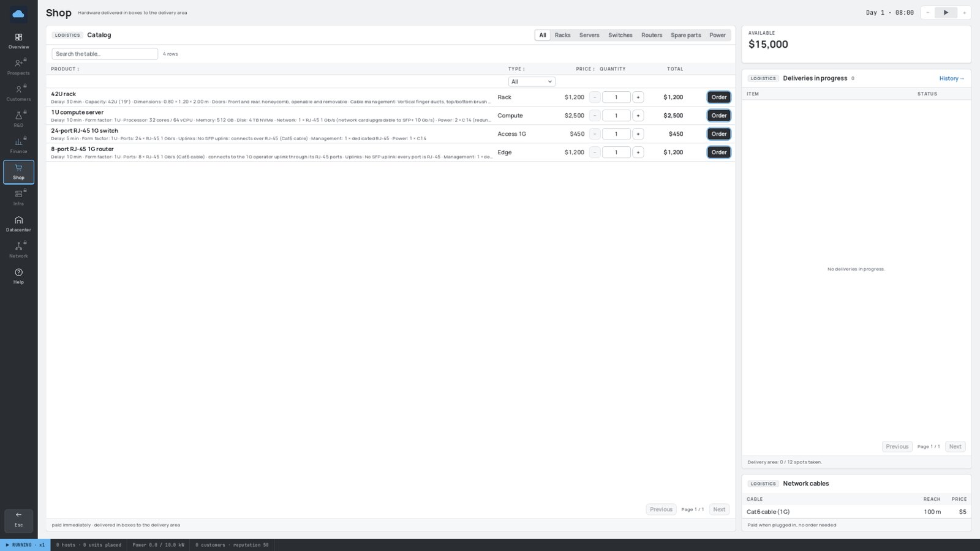
Task: Sort the table by Product column
Action: click(65, 69)
